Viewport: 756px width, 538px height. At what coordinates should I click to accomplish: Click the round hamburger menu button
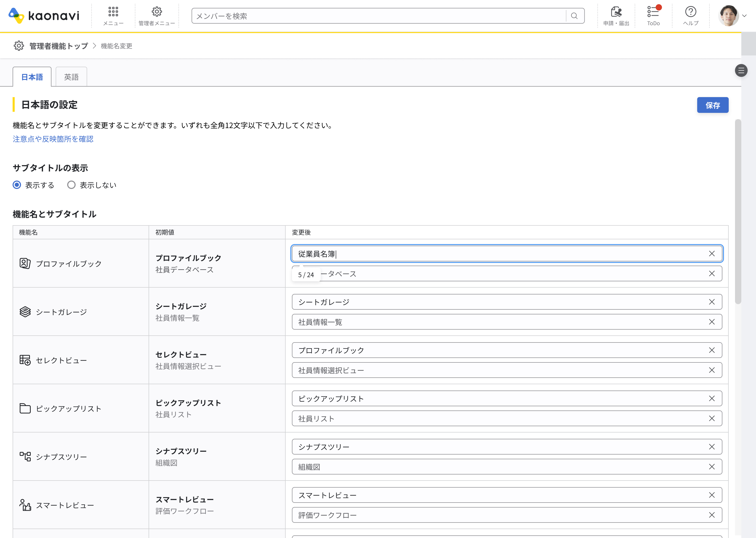coord(741,71)
